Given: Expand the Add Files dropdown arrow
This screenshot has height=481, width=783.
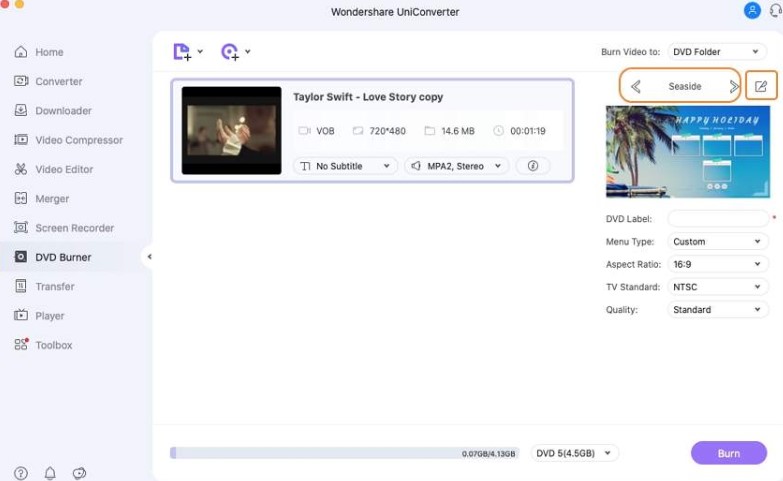Looking at the screenshot, I should pos(200,51).
